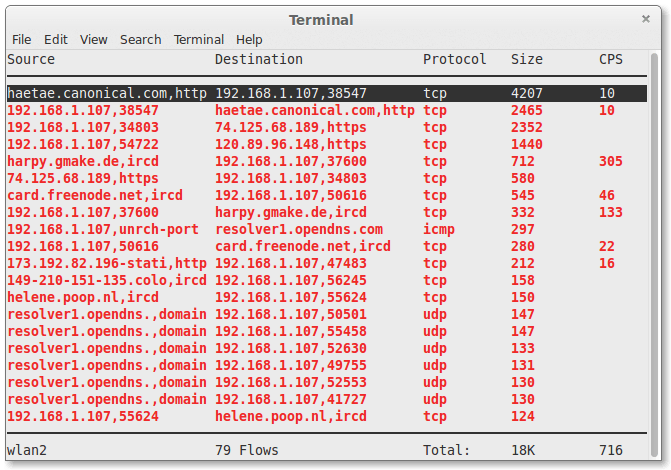This screenshot has width=671, height=470.
Task: Click destination 120.89.96.148,https
Action: coord(291,144)
